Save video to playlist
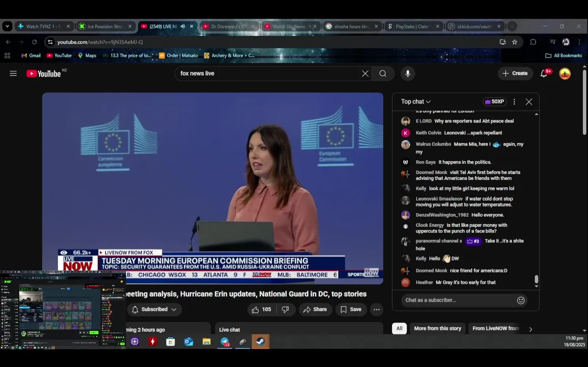This screenshot has height=367, width=588. pyautogui.click(x=351, y=309)
